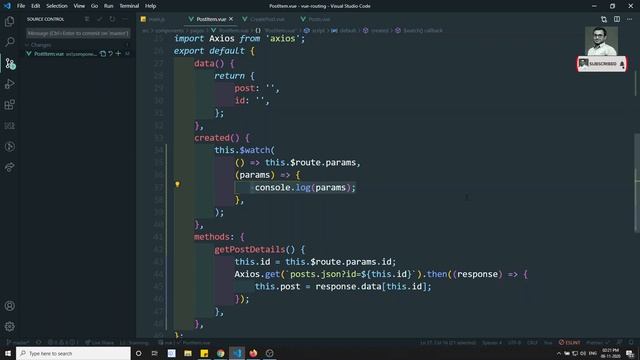
Task: Open the Edit menu
Action: pos(36,6)
